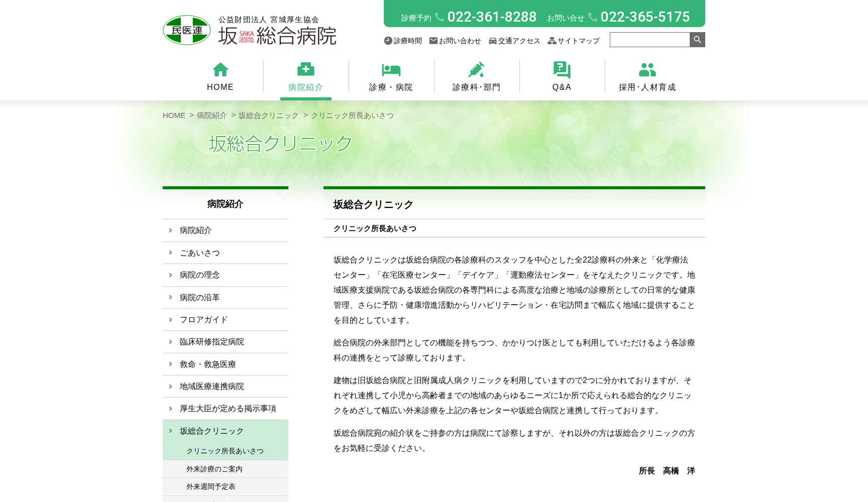Open サイトマップ via the sitemap icon
The height and width of the screenshot is (502, 868).
coord(551,41)
